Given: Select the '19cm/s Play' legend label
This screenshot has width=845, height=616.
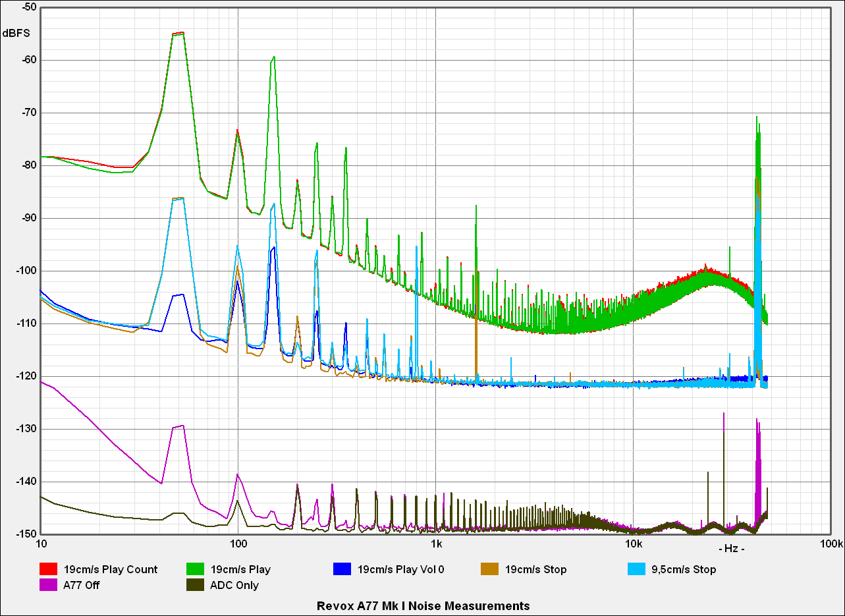Looking at the screenshot, I should click(x=240, y=569).
